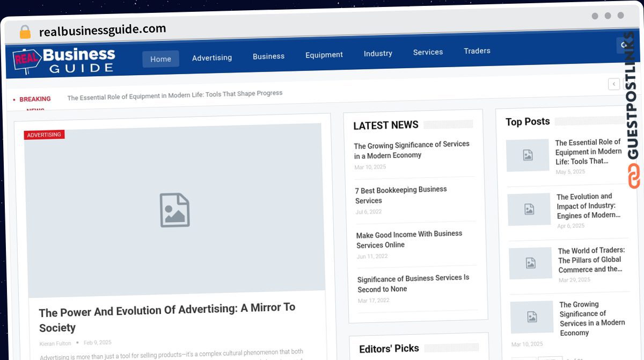Open the 7 Best Bookkeeping Business Services article

tap(401, 195)
